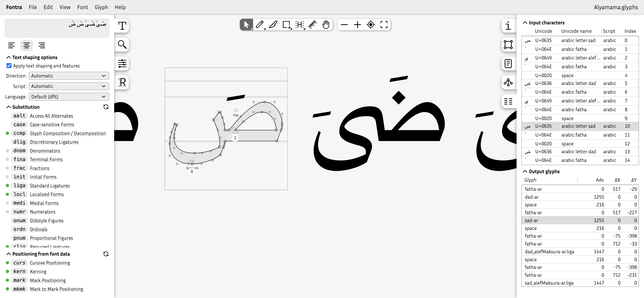Uncheck Apply text shaping and features
The width and height of the screenshot is (644, 298).
9,65
